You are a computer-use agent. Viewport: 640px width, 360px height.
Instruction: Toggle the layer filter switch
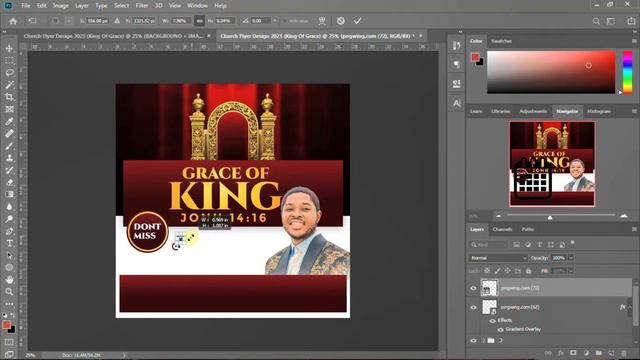tap(573, 243)
